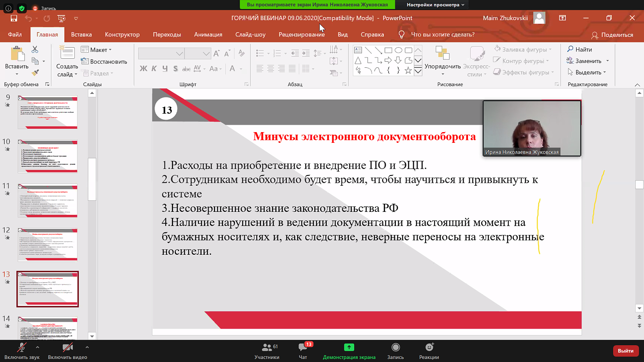Click the Что вы хотите сделать search box
The image size is (644, 362).
442,34
